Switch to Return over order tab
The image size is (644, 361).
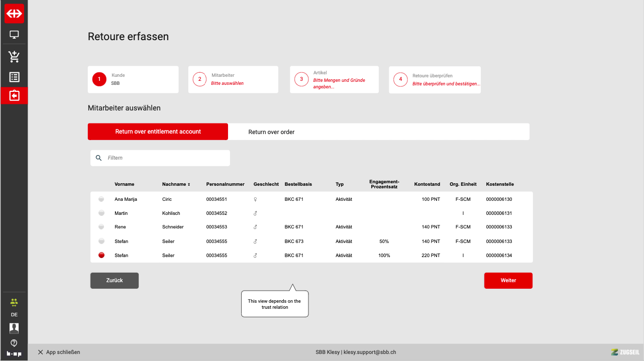coord(271,132)
